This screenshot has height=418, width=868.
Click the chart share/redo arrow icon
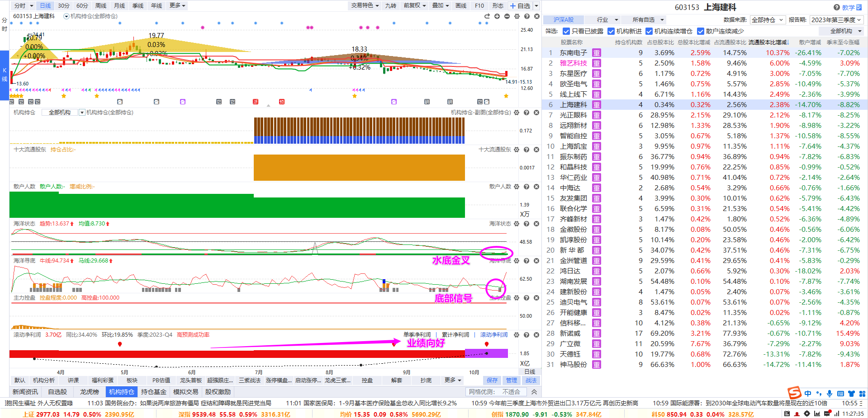487,16
